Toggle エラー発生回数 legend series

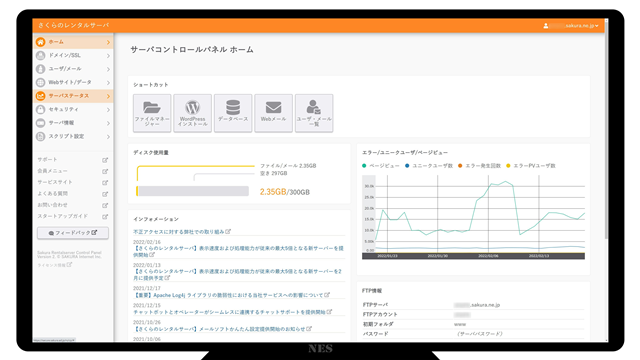coord(479,166)
